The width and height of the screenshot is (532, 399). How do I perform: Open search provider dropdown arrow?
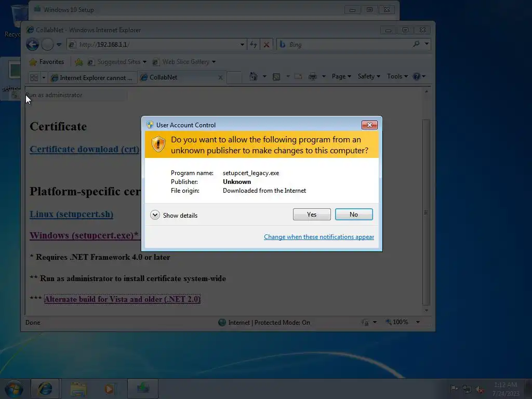tap(427, 44)
